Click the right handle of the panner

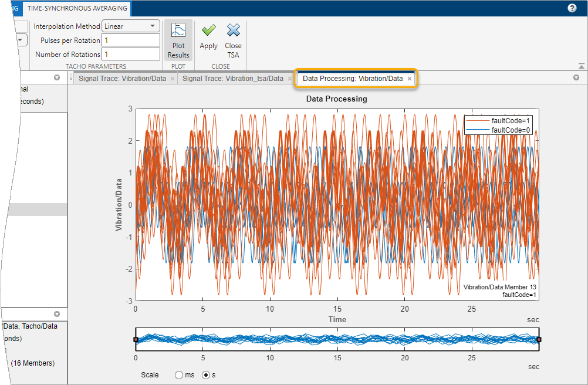click(x=539, y=339)
